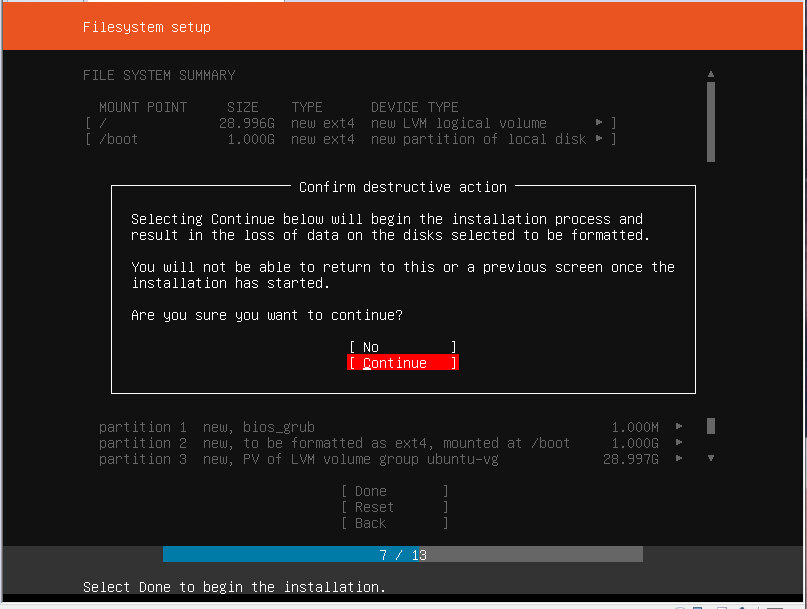The image size is (807, 609).
Task: Click the upper scrollbar thumb
Action: [711, 122]
